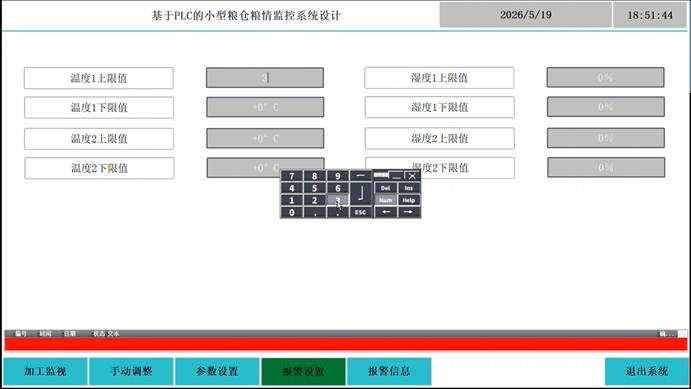
Task: Tap the 8 key on numeric keypad
Action: point(315,176)
